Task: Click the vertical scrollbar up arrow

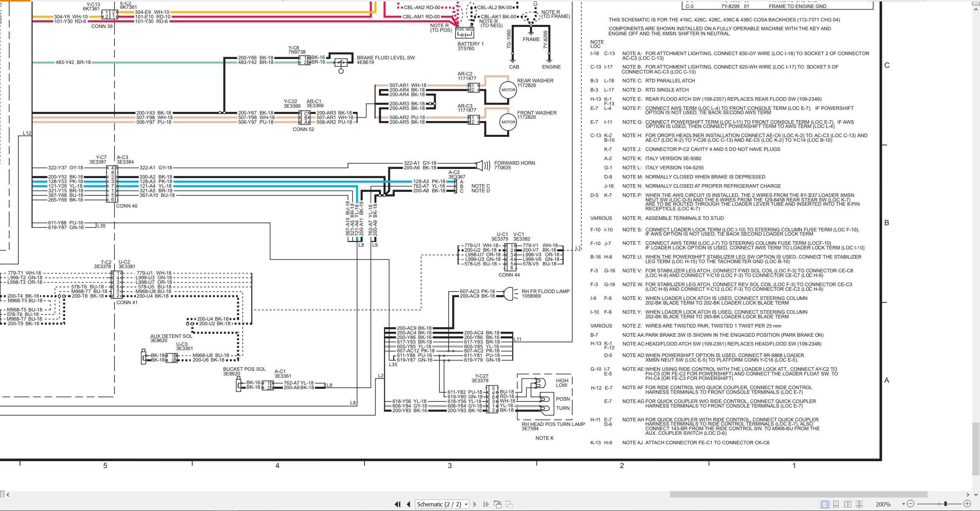Action: pyautogui.click(x=976, y=10)
